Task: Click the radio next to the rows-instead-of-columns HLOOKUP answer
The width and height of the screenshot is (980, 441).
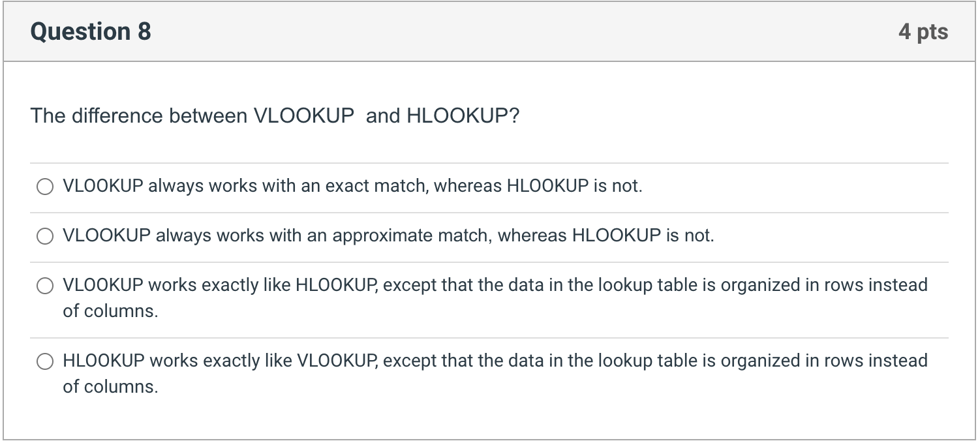Action: click(45, 361)
